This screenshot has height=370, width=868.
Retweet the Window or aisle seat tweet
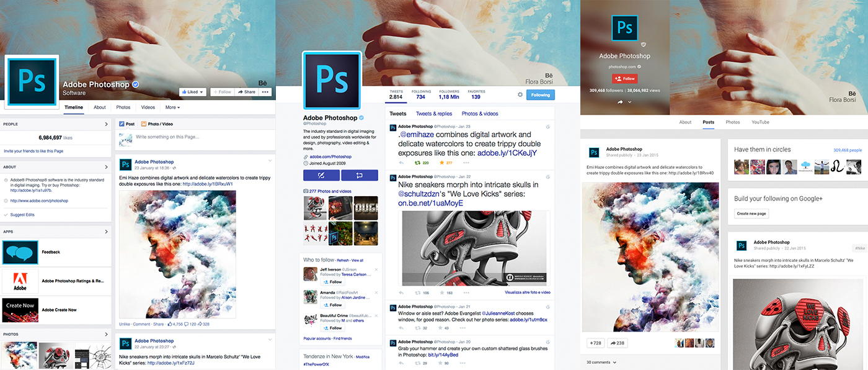pos(417,328)
